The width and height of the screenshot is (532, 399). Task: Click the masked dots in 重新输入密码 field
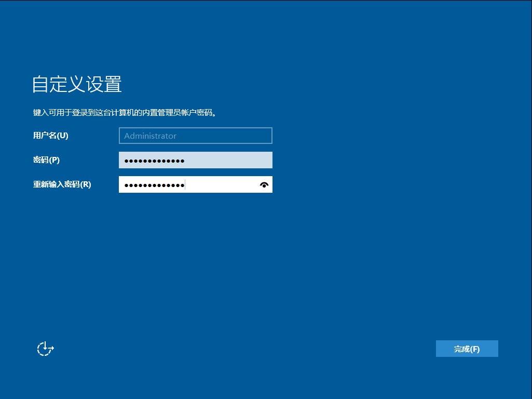154,185
